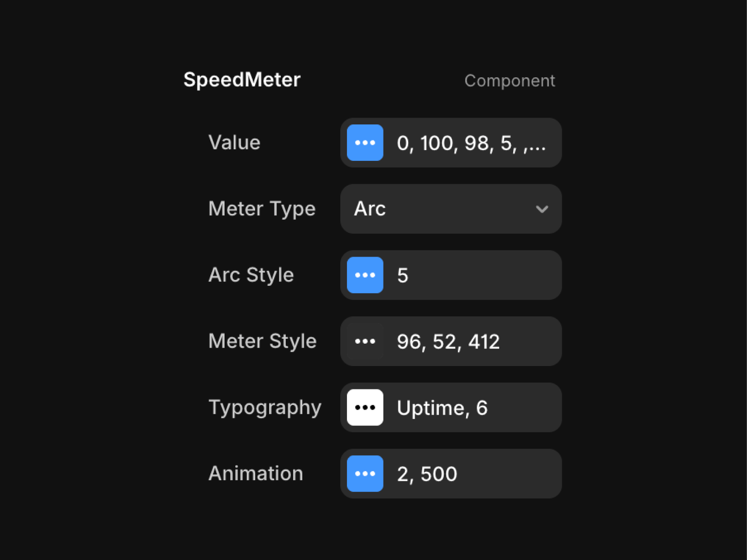Click the Arc Style value 5
The image size is (747, 560).
402,276
